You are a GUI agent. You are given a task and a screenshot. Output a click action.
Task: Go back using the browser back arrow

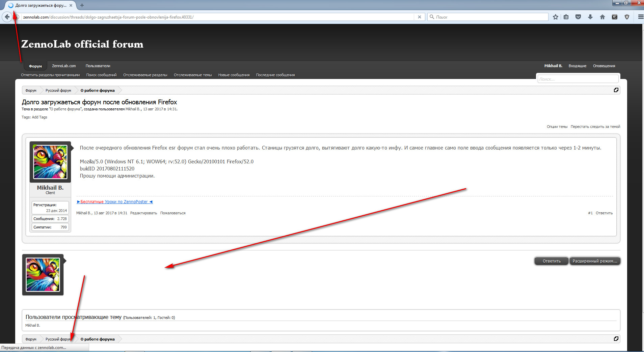click(7, 17)
